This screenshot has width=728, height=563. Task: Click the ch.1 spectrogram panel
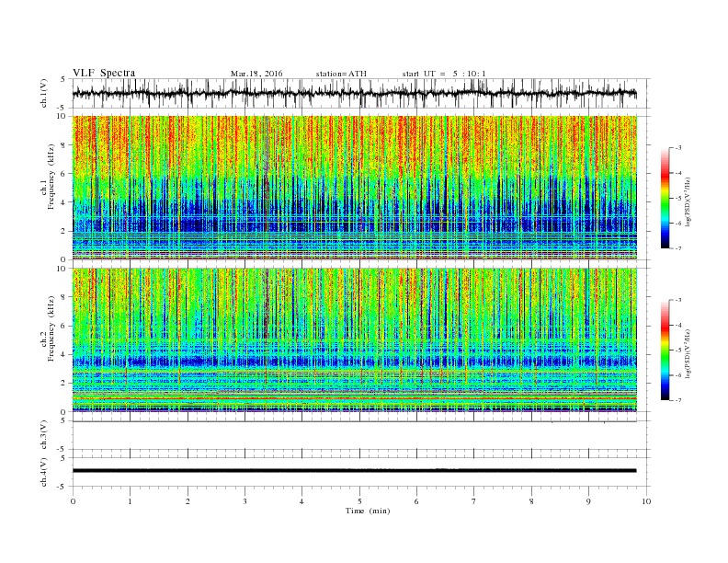355,188
